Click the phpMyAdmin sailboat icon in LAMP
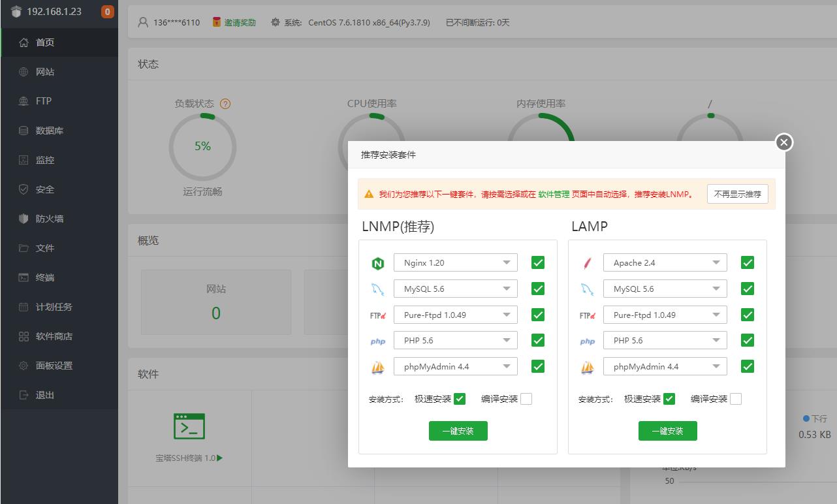This screenshot has height=504, width=837. tap(587, 367)
